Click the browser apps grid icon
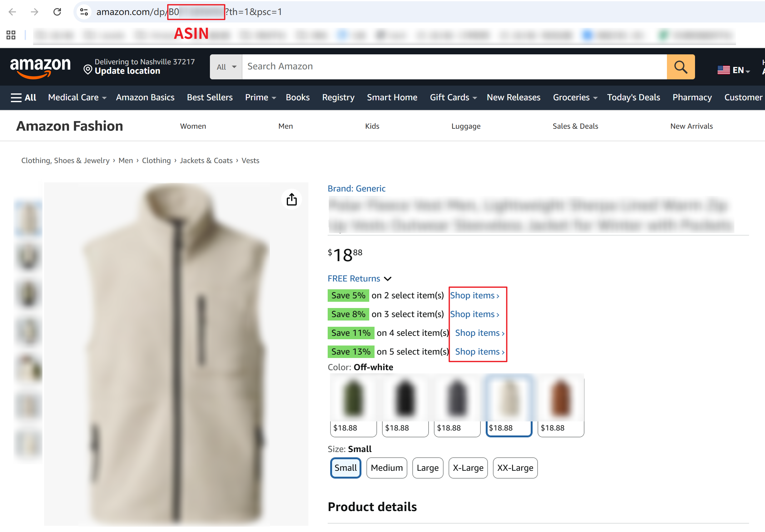Image resolution: width=765 pixels, height=532 pixels. pyautogui.click(x=11, y=35)
